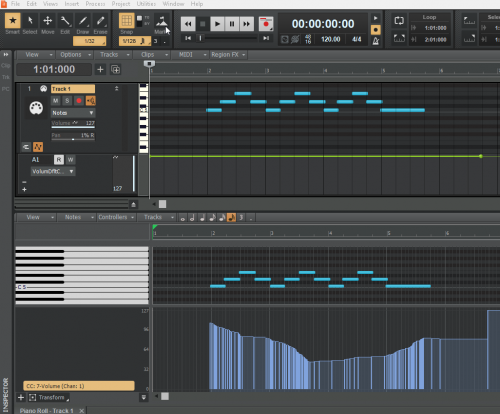Toggle Loop on/off button
This screenshot has width=500, height=414.
point(399,21)
